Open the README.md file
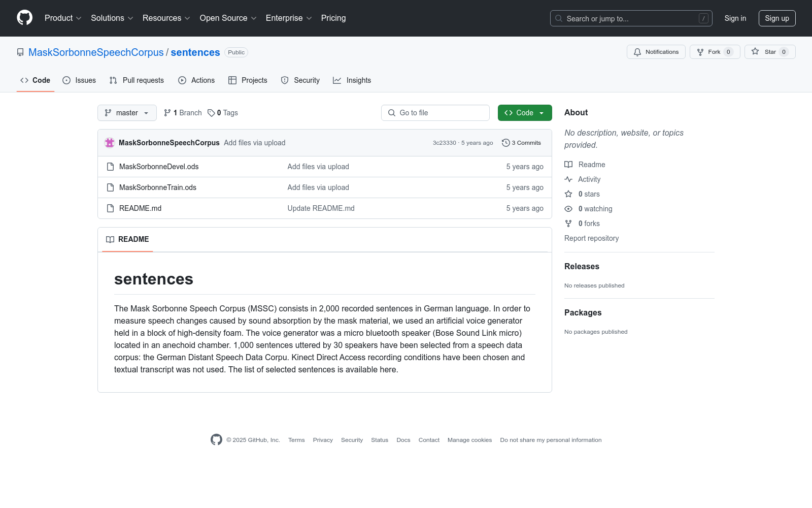 point(140,208)
